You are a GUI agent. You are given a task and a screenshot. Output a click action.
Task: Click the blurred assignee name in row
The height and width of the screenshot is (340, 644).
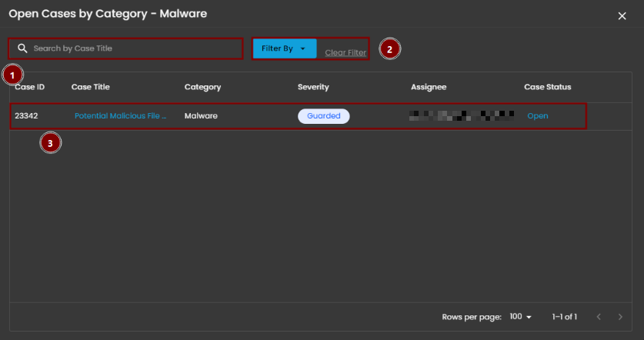click(x=462, y=116)
